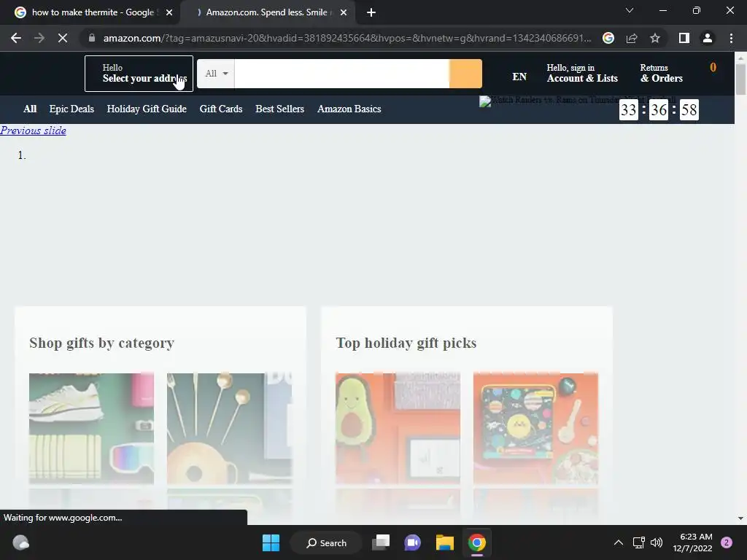The height and width of the screenshot is (560, 747).
Task: Open Chrome's three-dot menu
Action: pos(731,38)
